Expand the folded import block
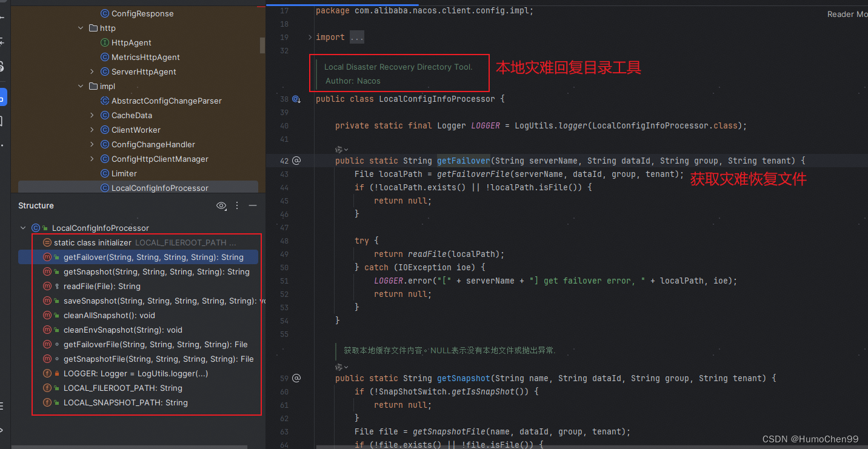 click(310, 37)
